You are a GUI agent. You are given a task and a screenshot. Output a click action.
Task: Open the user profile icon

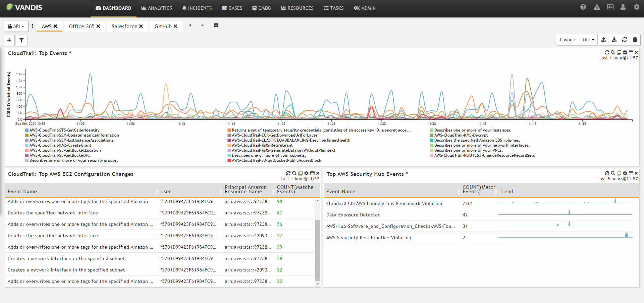[623, 7]
